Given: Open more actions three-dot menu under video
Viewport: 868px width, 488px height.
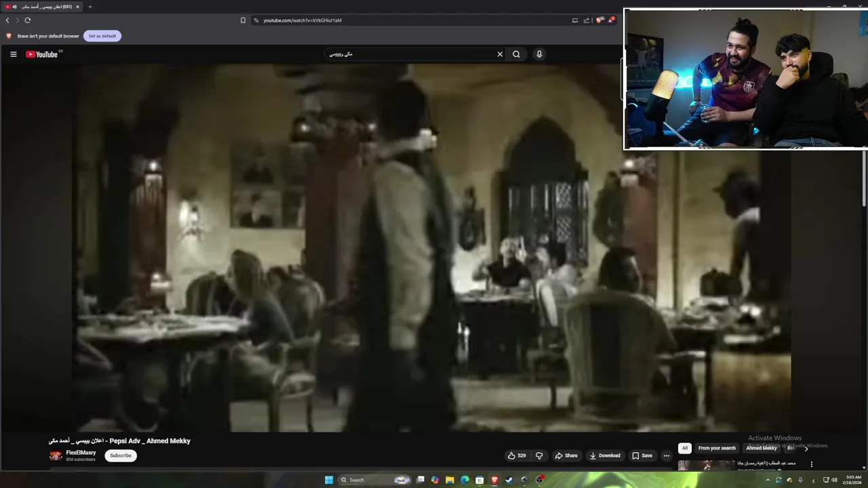Looking at the screenshot, I should click(x=666, y=455).
